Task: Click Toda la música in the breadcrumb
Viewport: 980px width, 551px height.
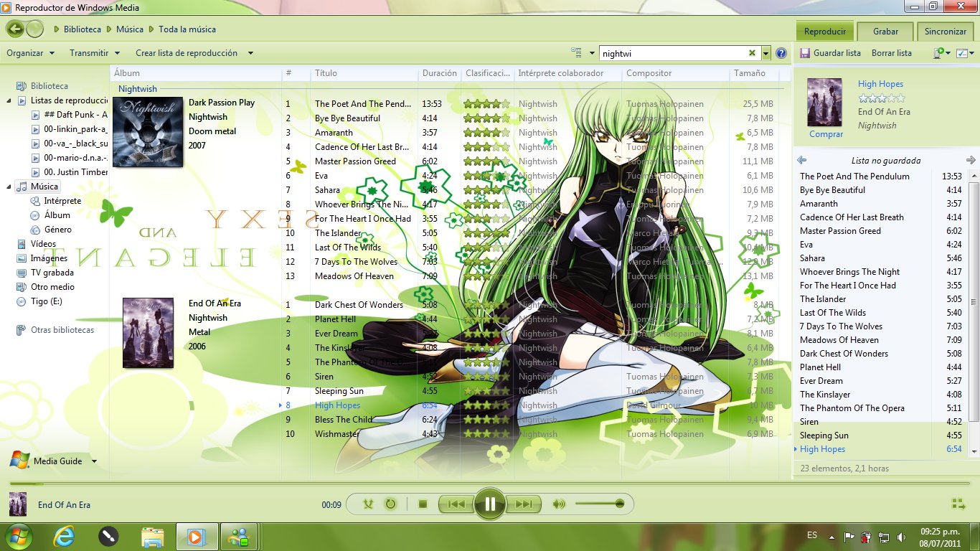Action: click(x=187, y=29)
